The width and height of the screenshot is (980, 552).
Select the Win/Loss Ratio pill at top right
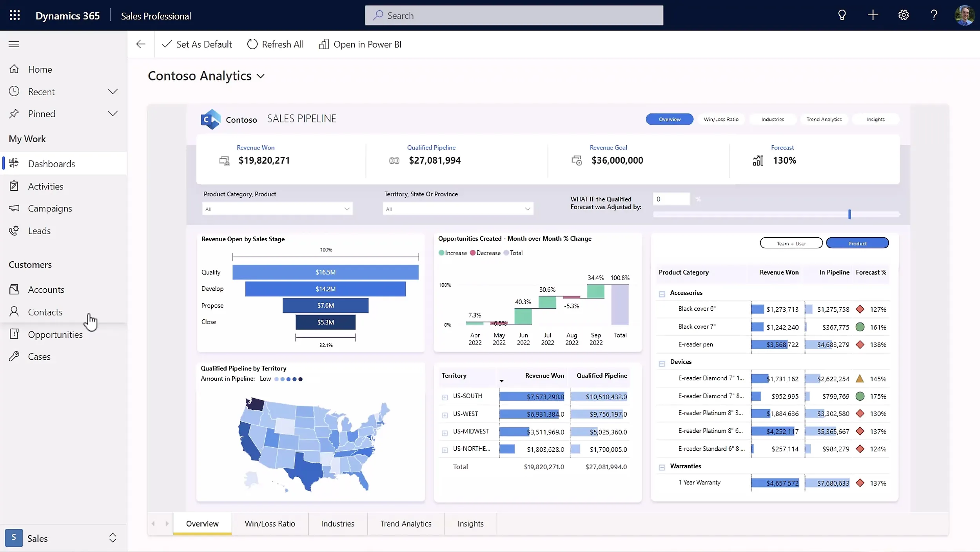(721, 119)
